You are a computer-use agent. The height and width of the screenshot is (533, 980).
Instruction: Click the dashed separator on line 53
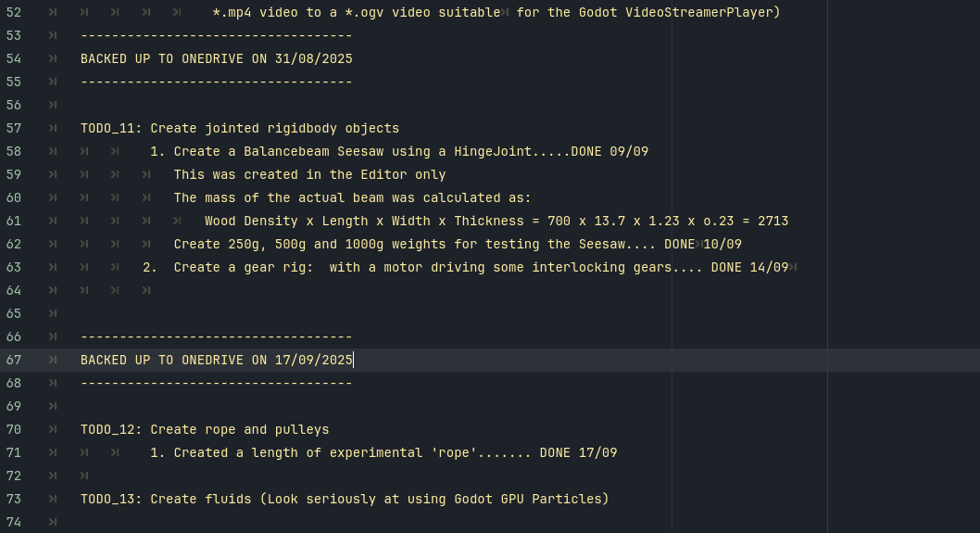click(216, 35)
